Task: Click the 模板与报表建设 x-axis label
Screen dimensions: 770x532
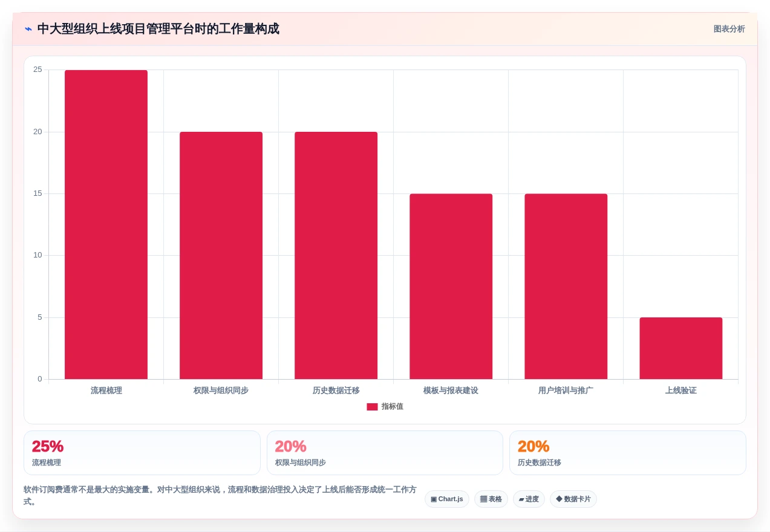Action: pos(451,391)
